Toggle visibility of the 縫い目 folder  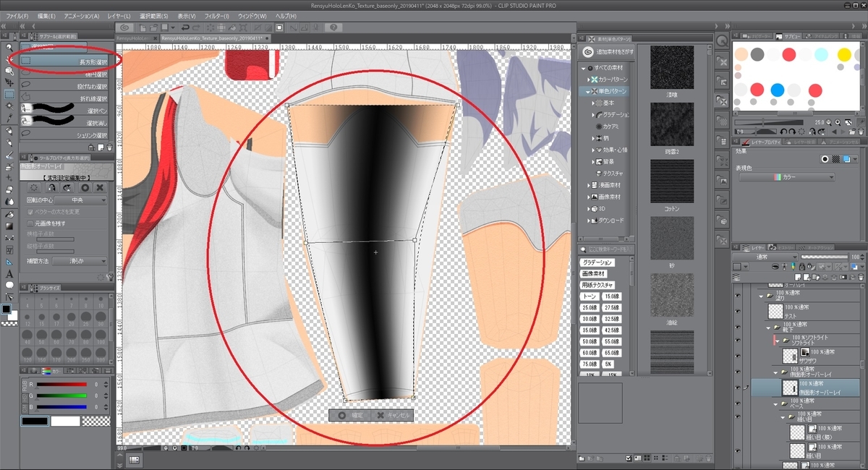tap(738, 417)
